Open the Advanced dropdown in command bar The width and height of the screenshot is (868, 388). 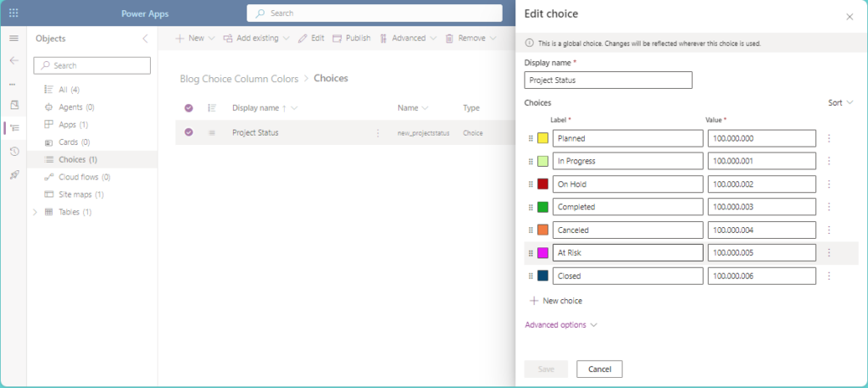[x=409, y=38]
